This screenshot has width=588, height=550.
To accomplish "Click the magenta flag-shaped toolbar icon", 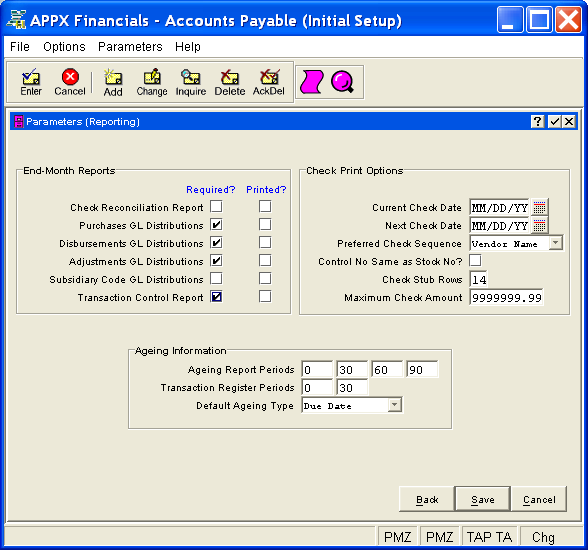I will (x=312, y=82).
